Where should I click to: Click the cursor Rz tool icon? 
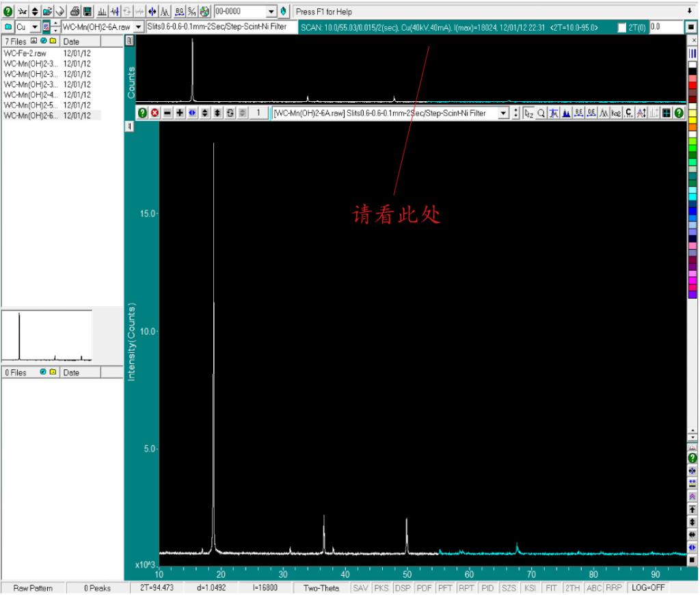click(x=528, y=113)
